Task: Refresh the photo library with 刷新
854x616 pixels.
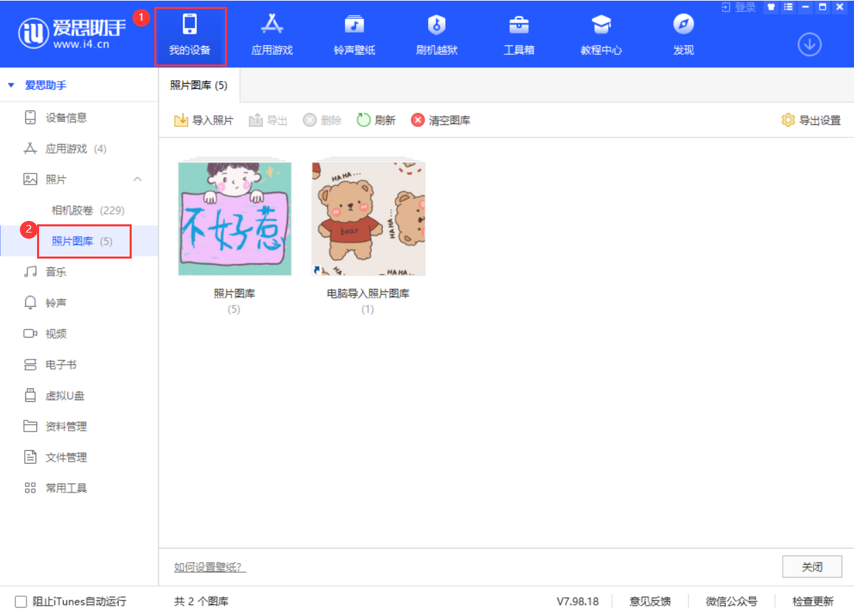Action: click(x=376, y=119)
